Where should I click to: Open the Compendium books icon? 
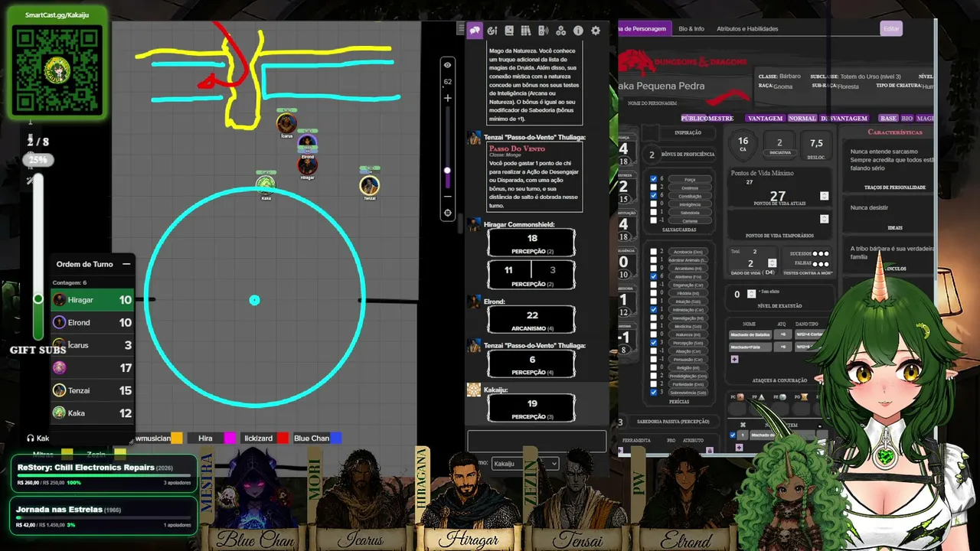(526, 31)
